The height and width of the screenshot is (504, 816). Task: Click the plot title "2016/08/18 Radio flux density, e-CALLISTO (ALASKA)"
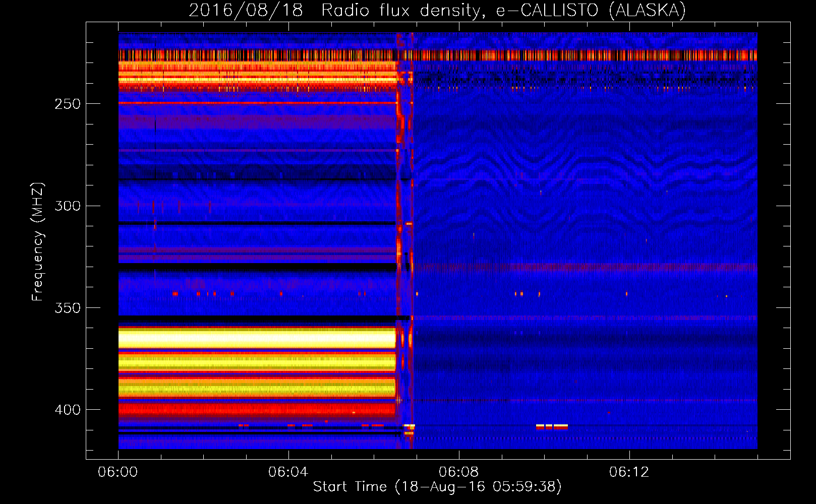click(437, 11)
